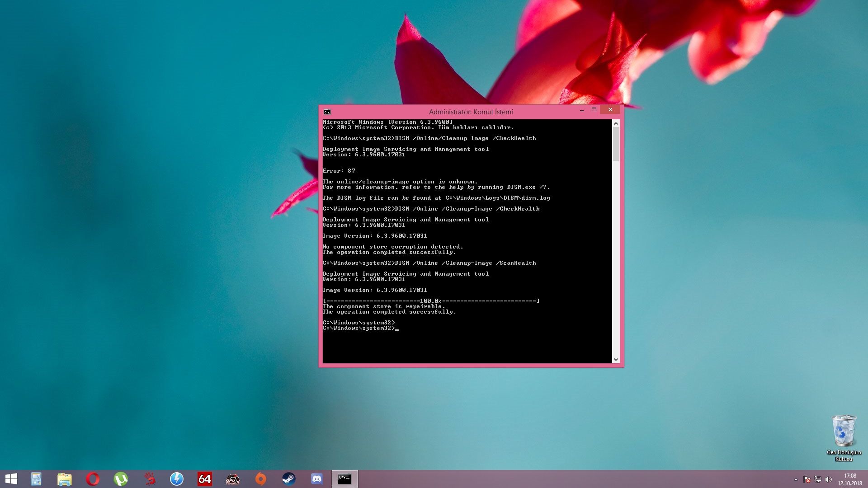Viewport: 868px width, 488px height.
Task: Open uTorrent from the taskbar
Action: [x=121, y=479]
